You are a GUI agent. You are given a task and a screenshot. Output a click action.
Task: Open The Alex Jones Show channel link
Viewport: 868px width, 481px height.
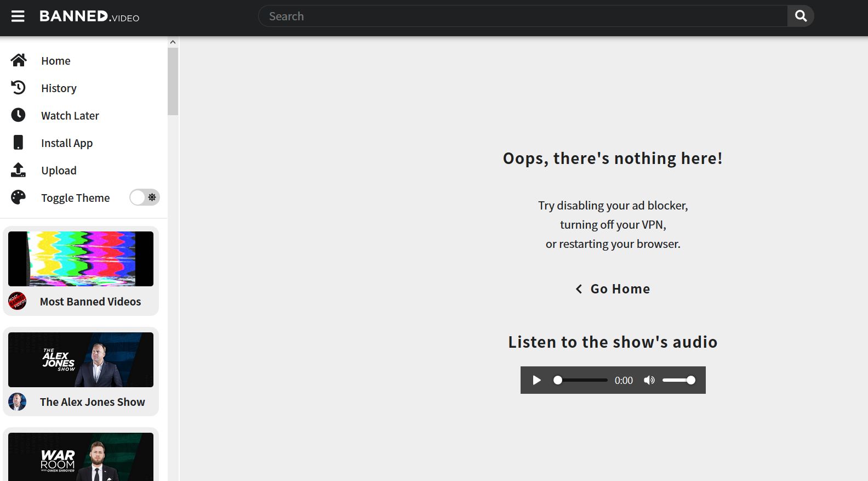93,402
